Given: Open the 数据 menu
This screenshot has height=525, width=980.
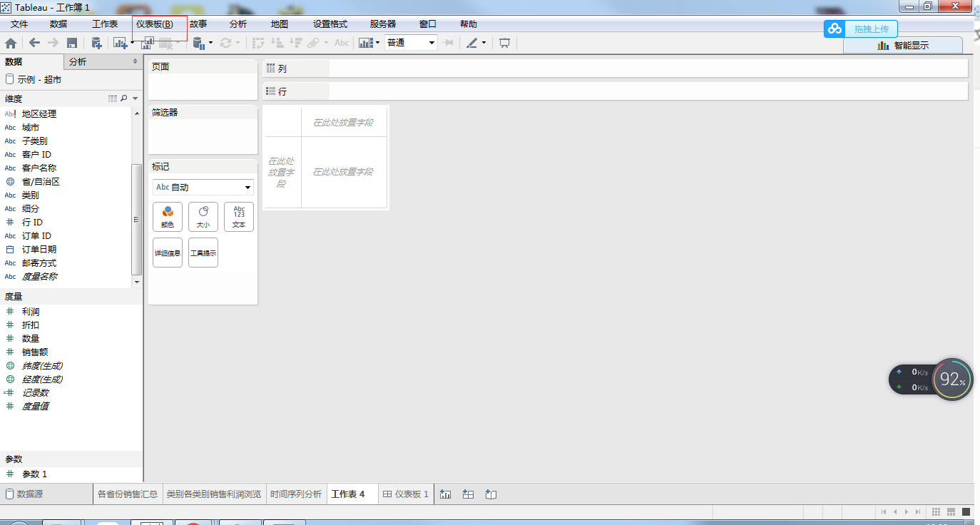Looking at the screenshot, I should click(58, 24).
